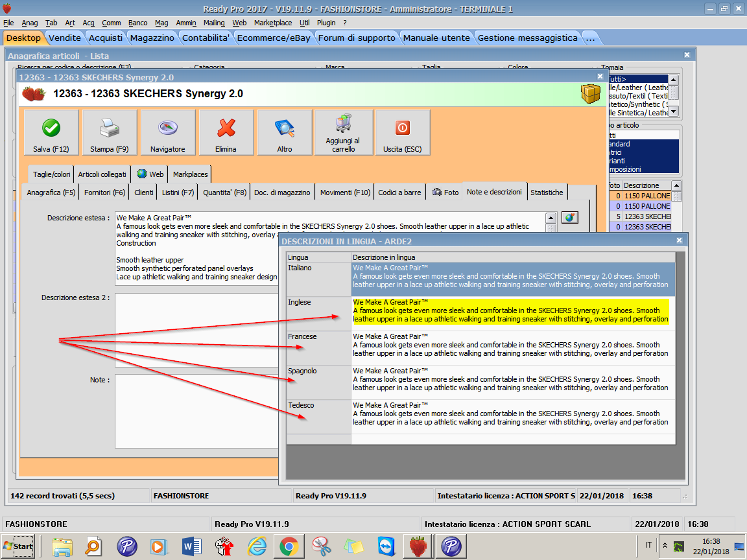Open TeamViewer from the taskbar
Screen dimensions: 747x560
pos(386,546)
